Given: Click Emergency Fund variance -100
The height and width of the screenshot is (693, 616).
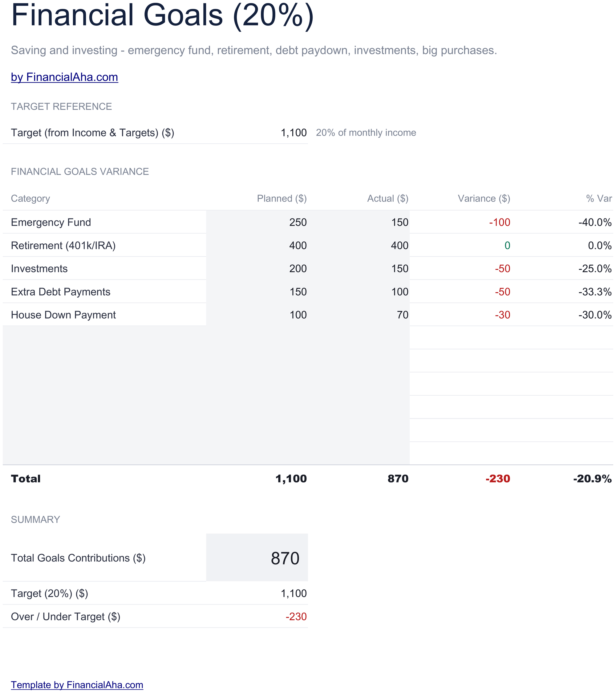Looking at the screenshot, I should tap(500, 222).
